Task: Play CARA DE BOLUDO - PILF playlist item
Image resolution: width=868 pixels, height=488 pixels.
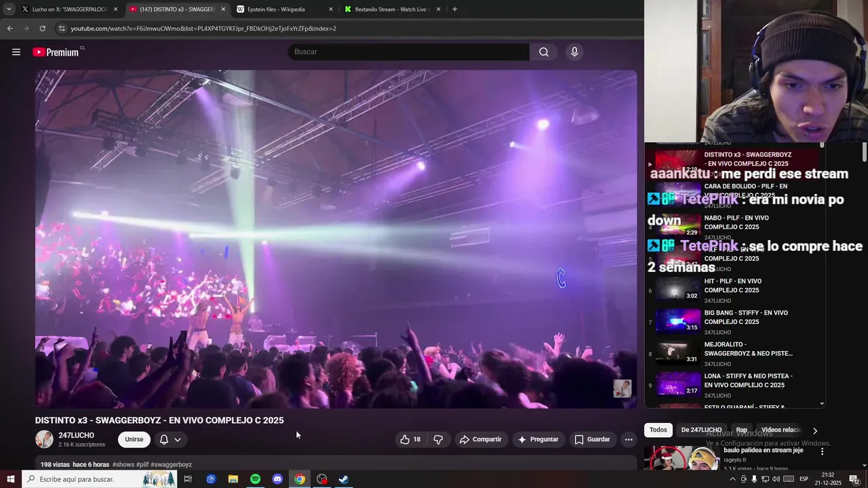Action: pyautogui.click(x=736, y=195)
